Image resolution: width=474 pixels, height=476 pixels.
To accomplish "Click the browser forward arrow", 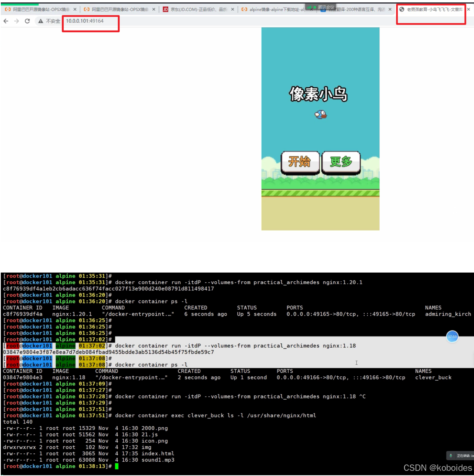I will click(x=17, y=21).
